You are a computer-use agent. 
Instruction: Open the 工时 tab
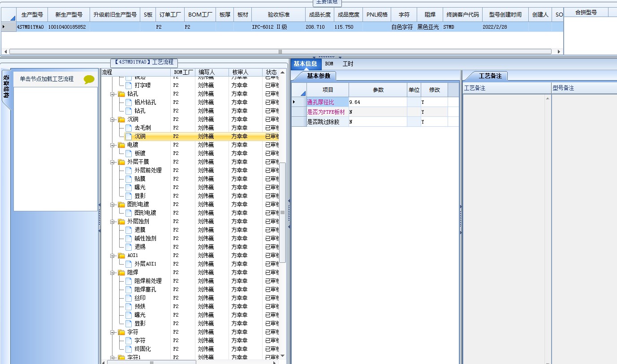point(348,64)
